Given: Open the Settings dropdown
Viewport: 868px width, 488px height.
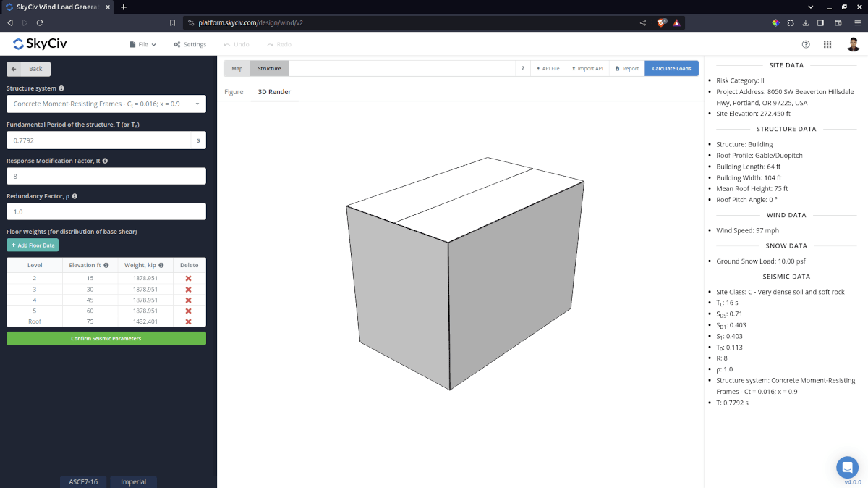Looking at the screenshot, I should [x=190, y=44].
